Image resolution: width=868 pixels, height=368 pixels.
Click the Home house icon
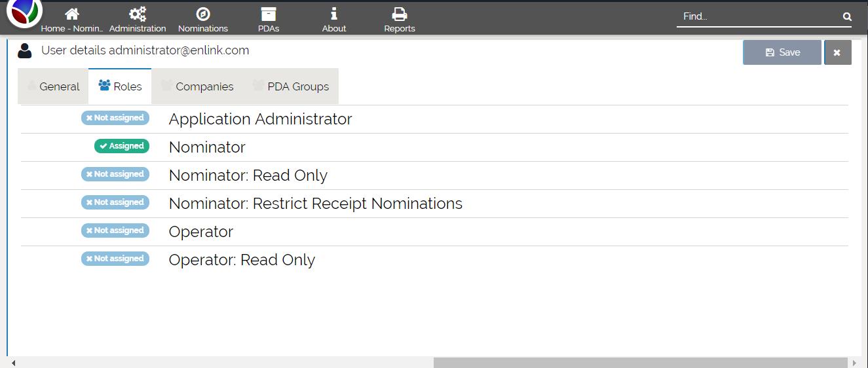72,14
